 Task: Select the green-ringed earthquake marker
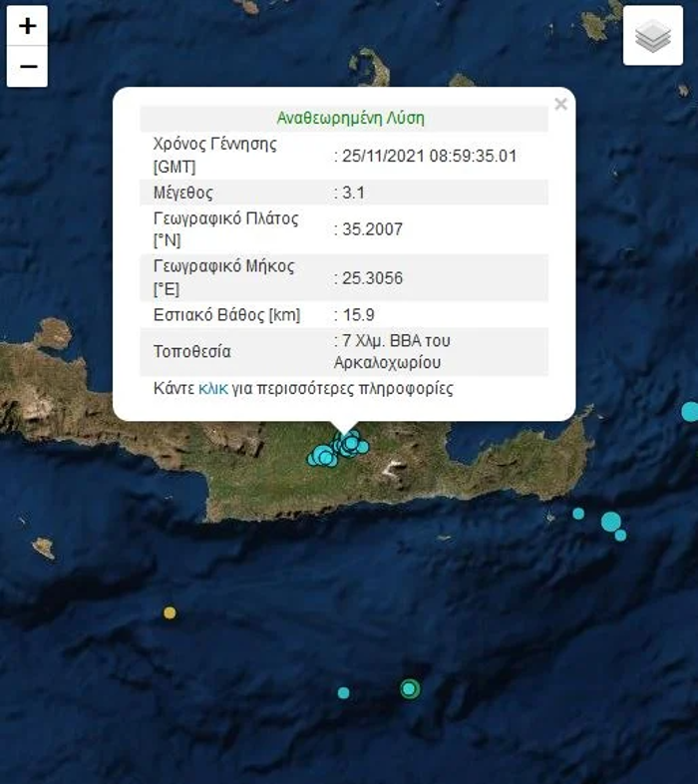pyautogui.click(x=409, y=688)
